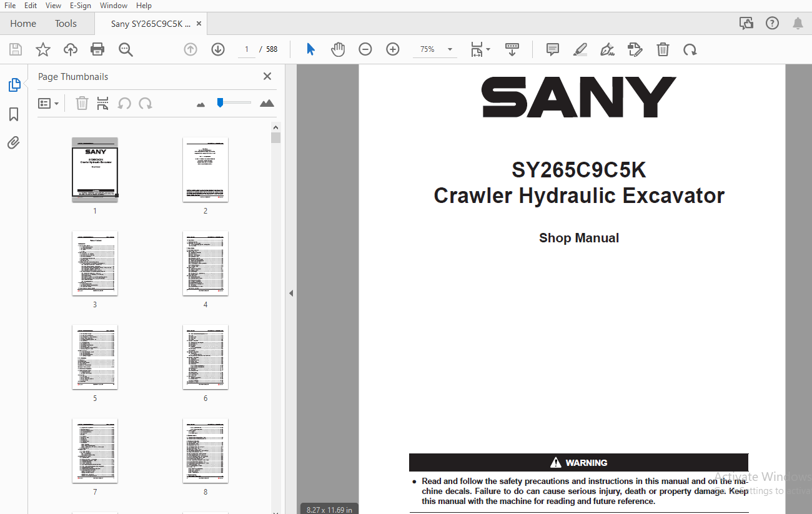Open the Edit menu
The height and width of the screenshot is (514, 812).
click(31, 6)
